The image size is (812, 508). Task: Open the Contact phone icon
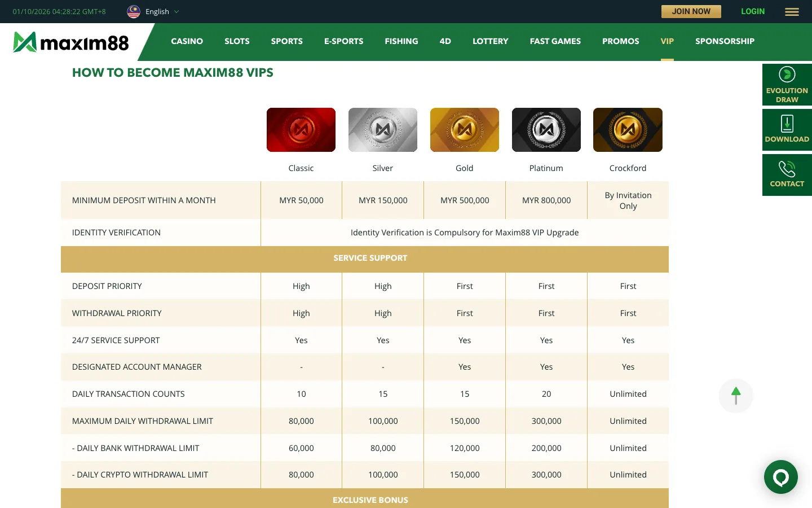point(787,175)
